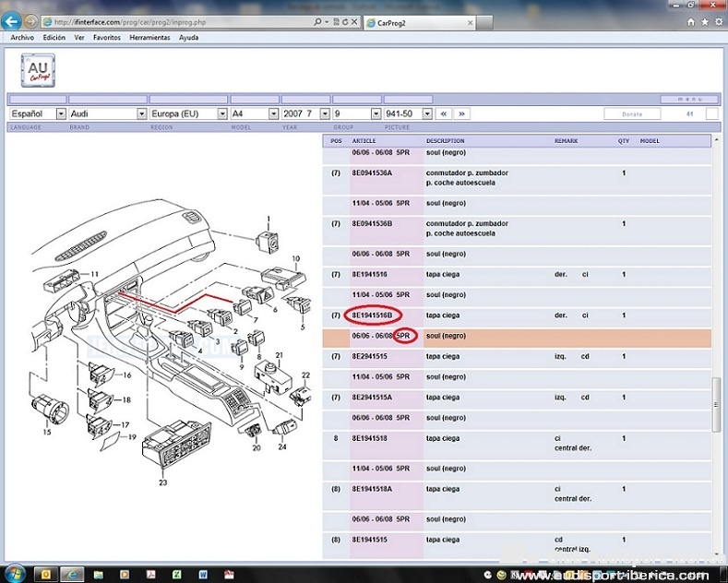Image resolution: width=728 pixels, height=583 pixels.
Task: Click the 41 counter link
Action: [x=689, y=113]
